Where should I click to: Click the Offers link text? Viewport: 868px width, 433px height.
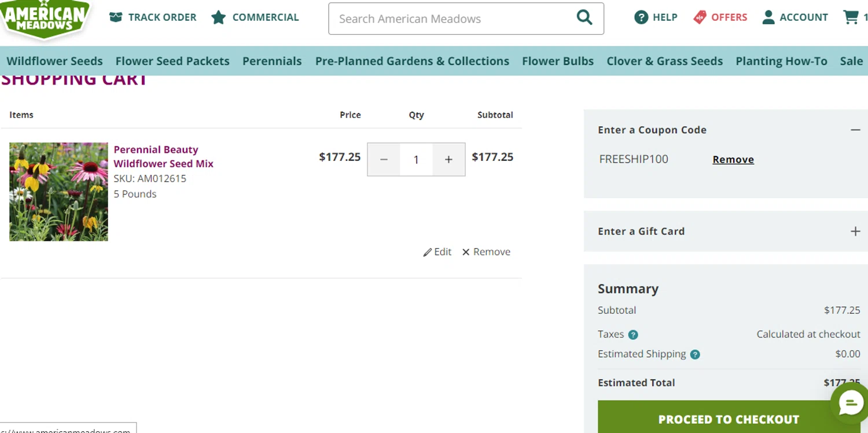click(x=729, y=17)
